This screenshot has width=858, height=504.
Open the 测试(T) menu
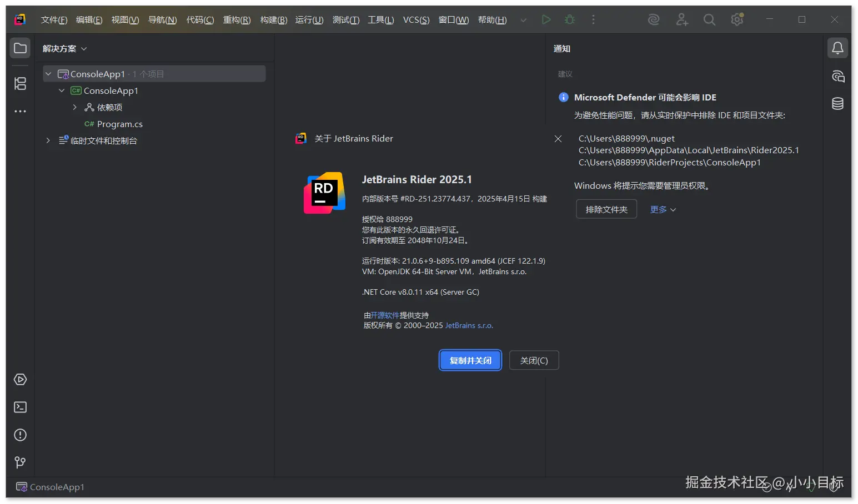346,20
